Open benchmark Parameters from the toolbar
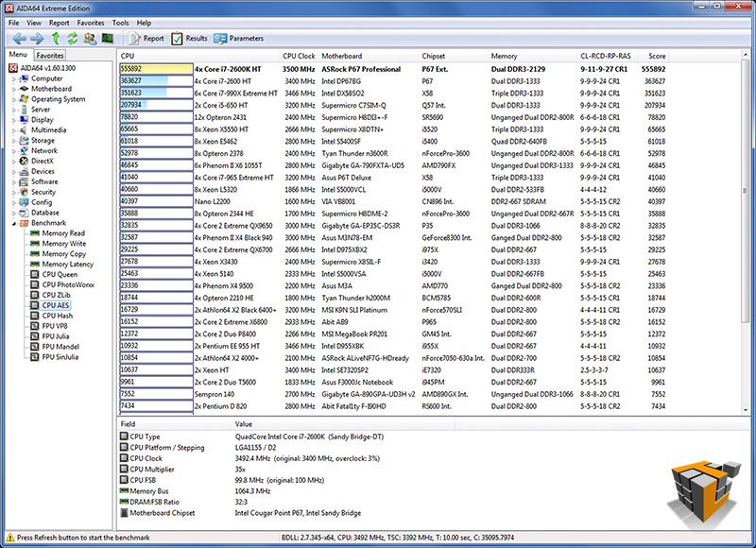Image resolution: width=756 pixels, height=548 pixels. pyautogui.click(x=239, y=39)
